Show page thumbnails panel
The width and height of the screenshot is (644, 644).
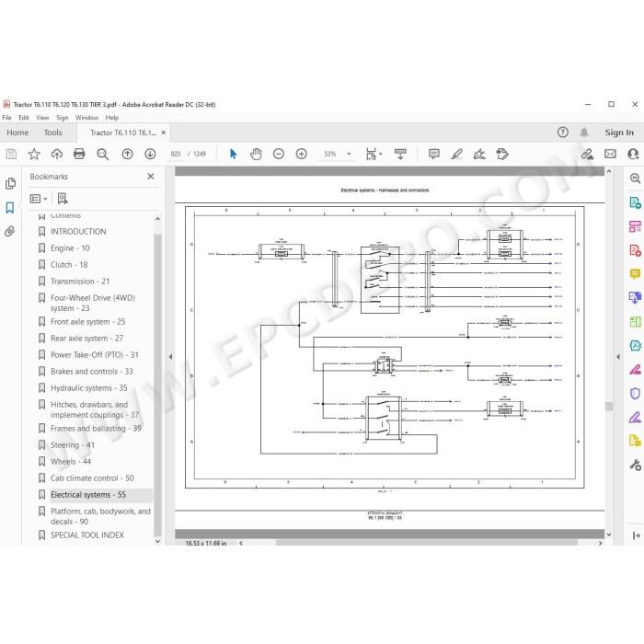pyautogui.click(x=11, y=183)
